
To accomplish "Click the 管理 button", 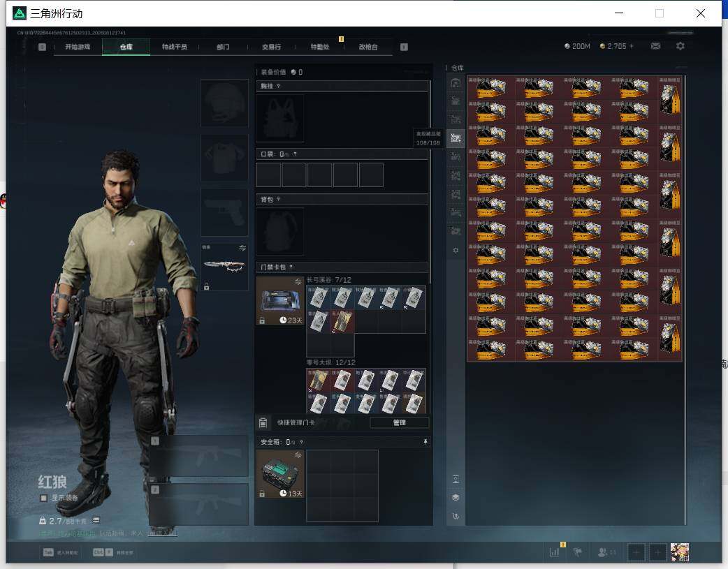I will pos(400,423).
